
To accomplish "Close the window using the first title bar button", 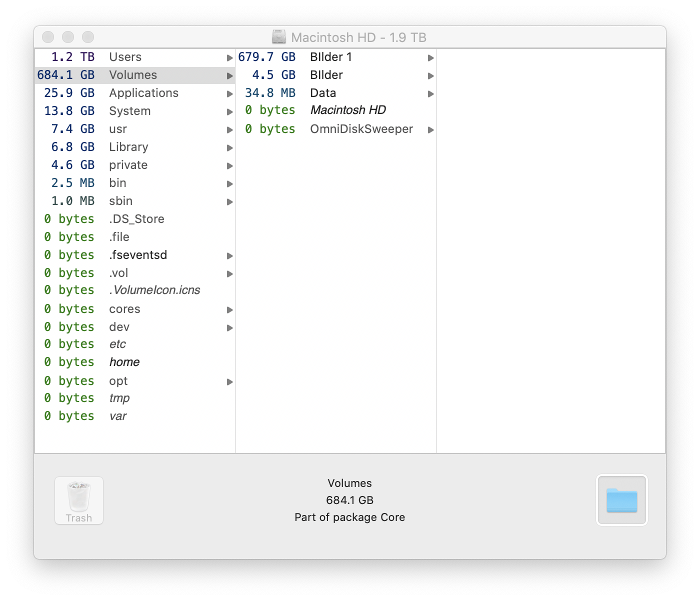I will click(x=48, y=37).
